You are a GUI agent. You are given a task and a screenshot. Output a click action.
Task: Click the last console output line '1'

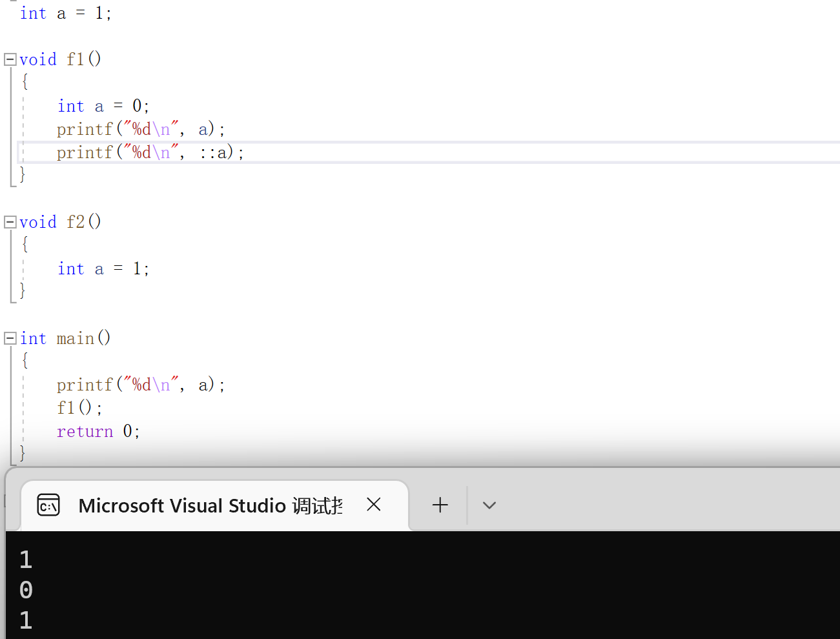[x=26, y=620]
